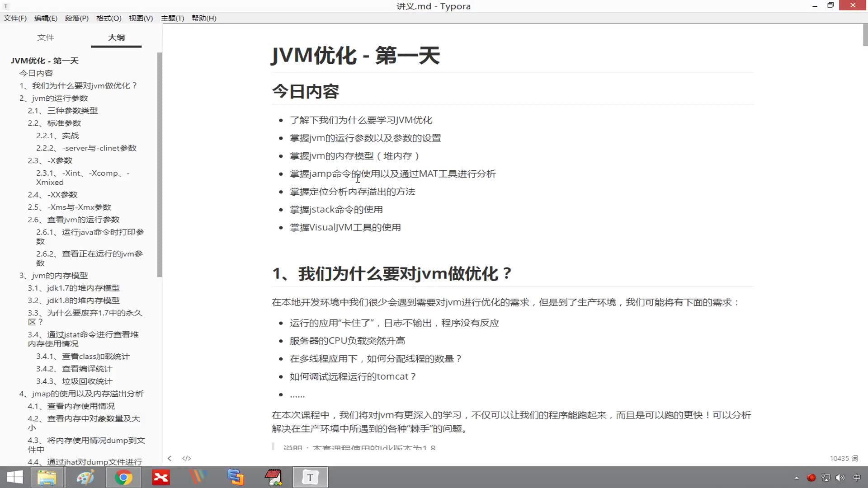Place cursor in bullet 掌握VisualJVM工具的使用
Viewport: 868px width, 488px height.
345,228
